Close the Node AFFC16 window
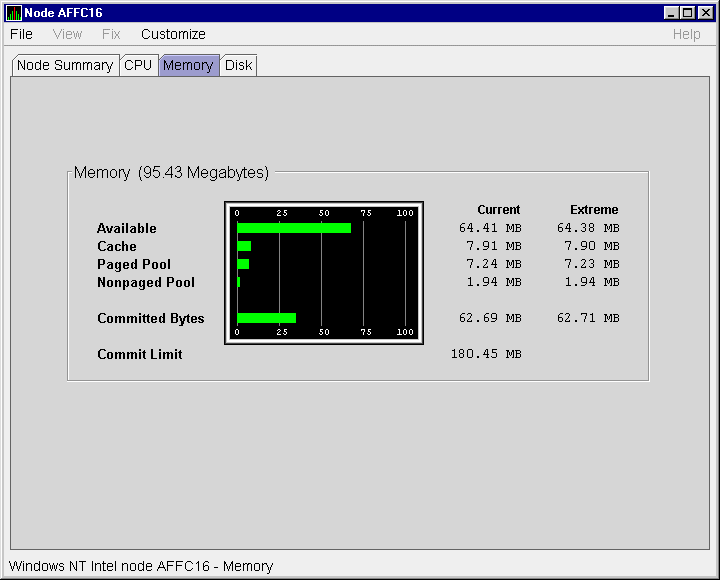This screenshot has width=720, height=580. (705, 13)
